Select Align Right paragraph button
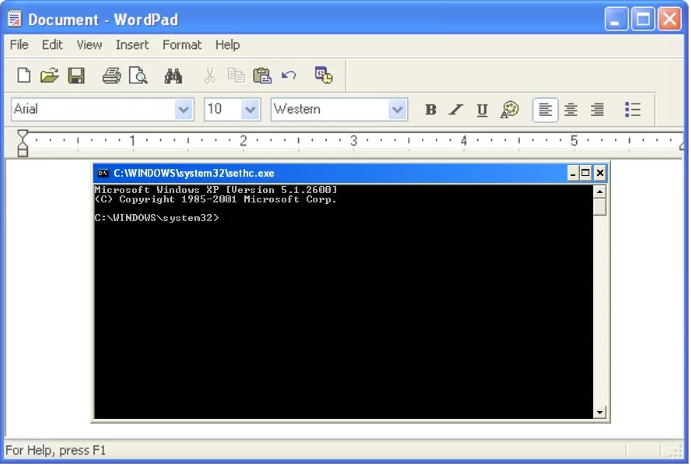Image resolution: width=691 pixels, height=466 pixels. 597,109
